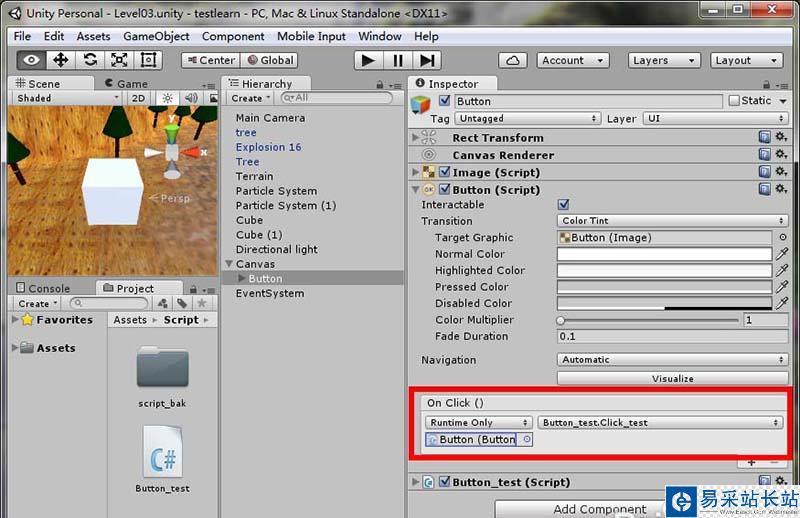
Task: Open Button_test.Click_test function dropdown
Action: (x=660, y=423)
